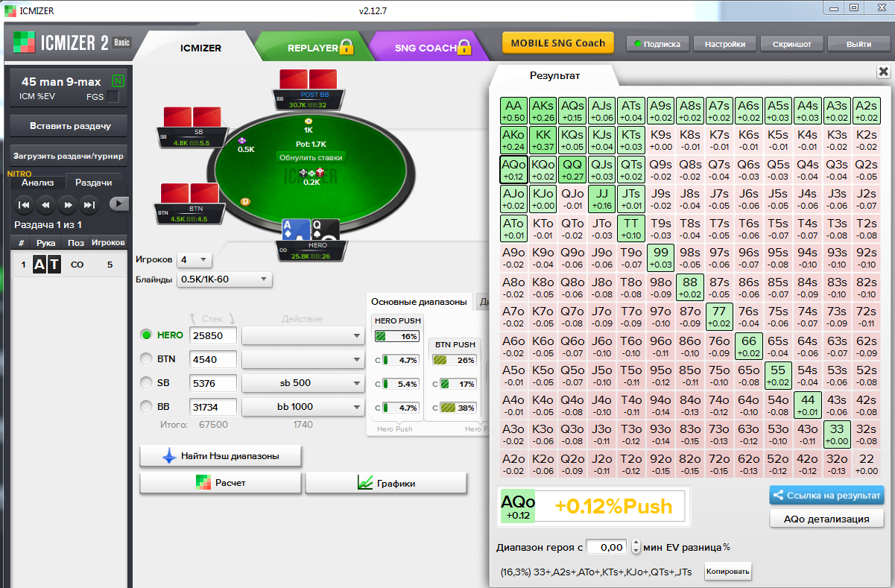The width and height of the screenshot is (895, 588).
Task: Click the stack down arrow beside Стек
Action: tap(232, 319)
